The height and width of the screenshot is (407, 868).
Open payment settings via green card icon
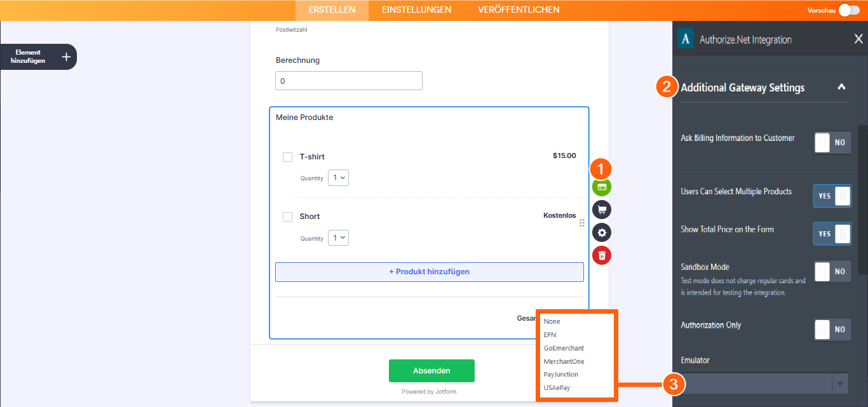tap(601, 187)
